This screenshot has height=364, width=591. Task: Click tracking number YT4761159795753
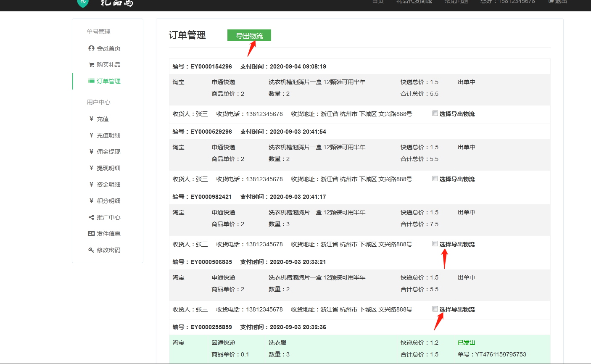tap(500, 354)
